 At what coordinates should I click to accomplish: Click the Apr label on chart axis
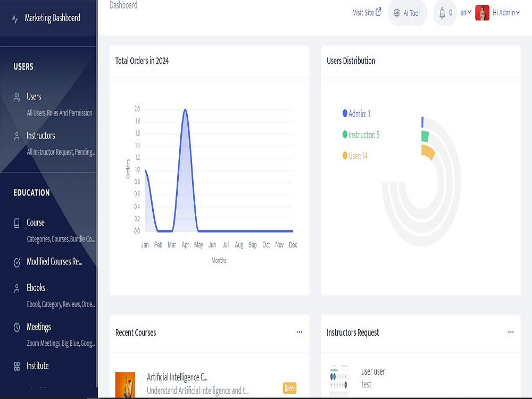click(185, 245)
